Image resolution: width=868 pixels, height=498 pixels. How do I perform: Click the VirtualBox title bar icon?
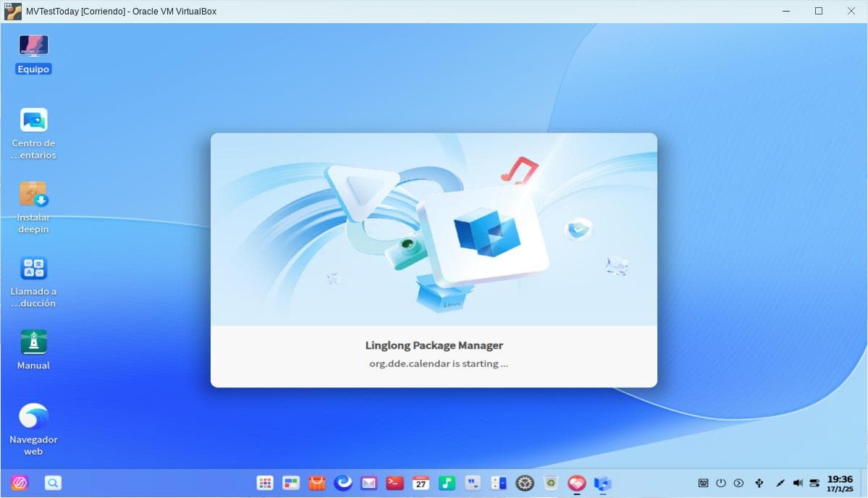tap(12, 11)
